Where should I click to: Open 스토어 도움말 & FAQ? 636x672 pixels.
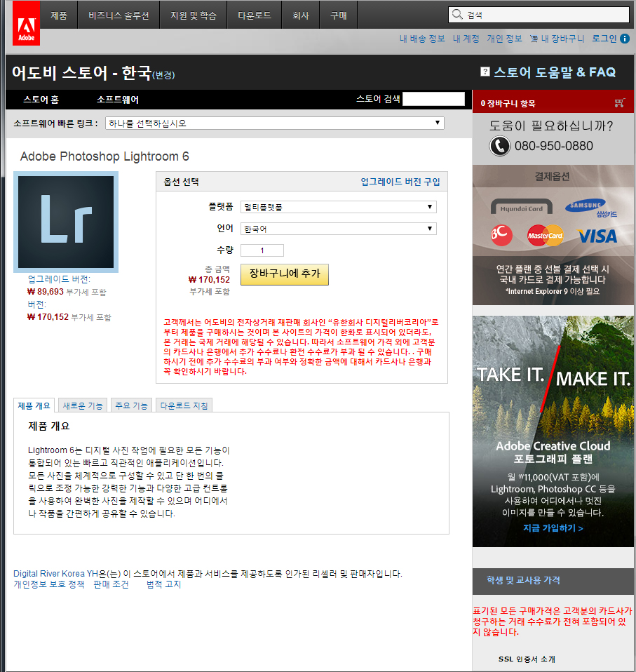(555, 72)
